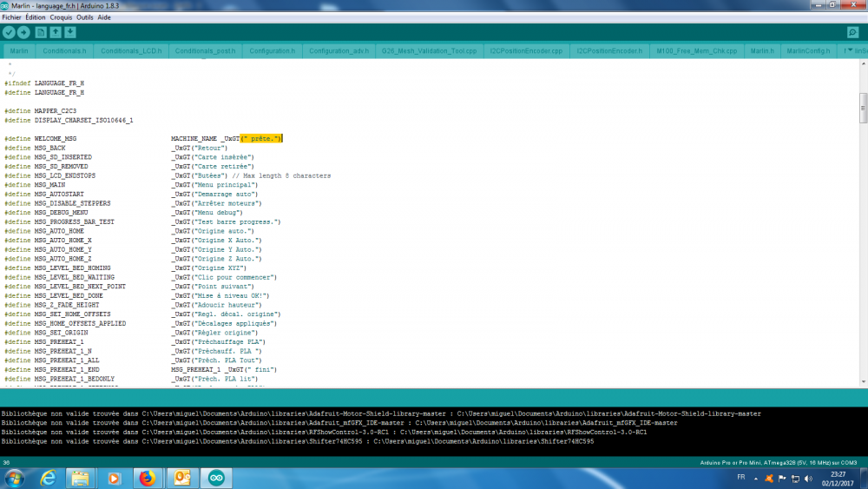Open a sketch with the Open icon
Screen dimensions: 868x489
click(56, 33)
